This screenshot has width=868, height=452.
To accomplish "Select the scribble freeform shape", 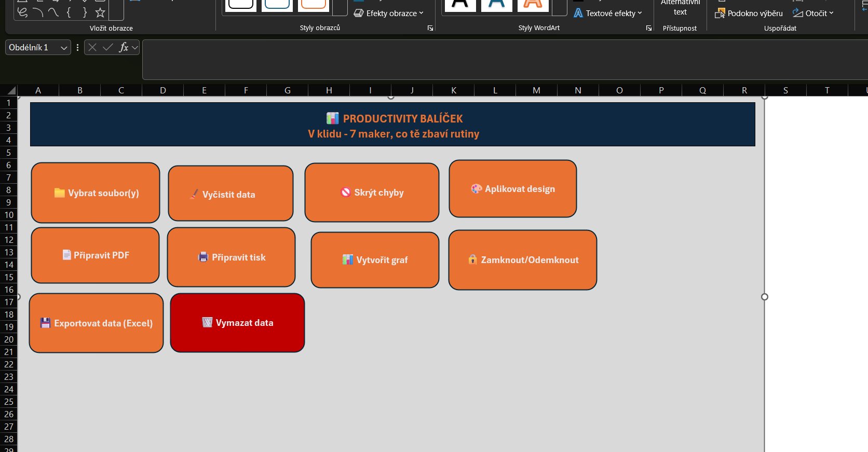I will [x=22, y=12].
